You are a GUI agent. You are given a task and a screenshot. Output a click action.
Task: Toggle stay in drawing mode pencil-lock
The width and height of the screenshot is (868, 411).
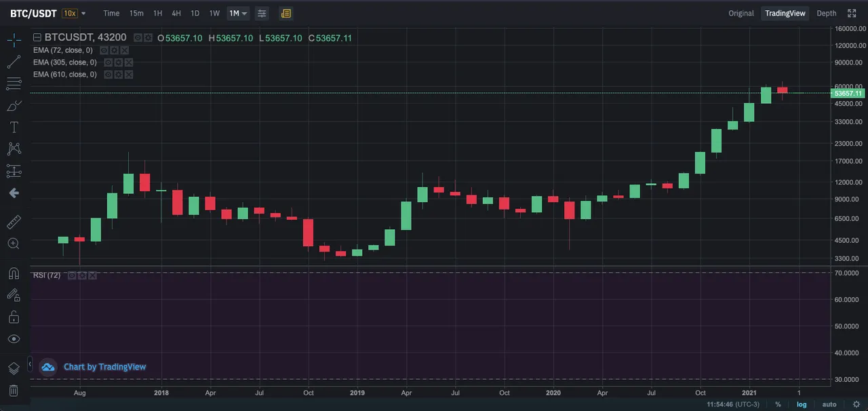[14, 295]
